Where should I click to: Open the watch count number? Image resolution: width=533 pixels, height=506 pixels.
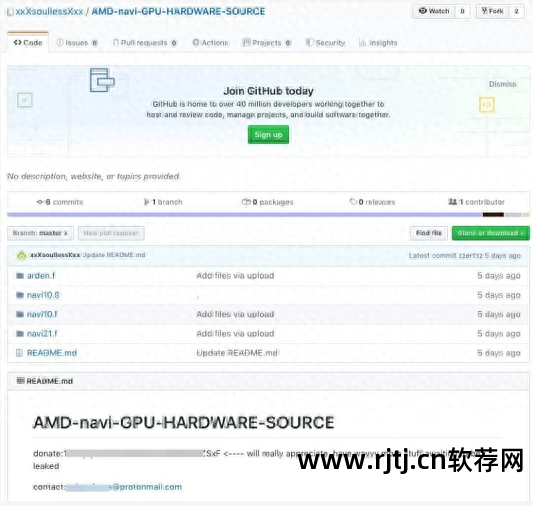462,11
